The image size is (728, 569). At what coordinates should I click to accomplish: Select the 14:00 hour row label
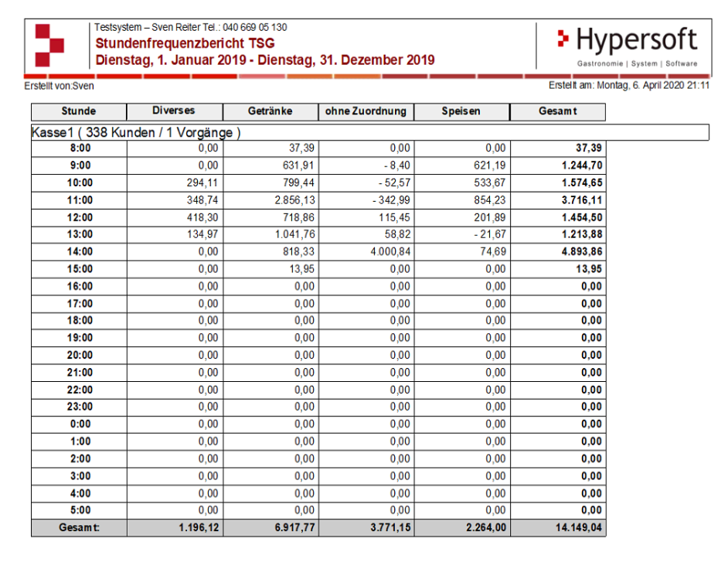point(80,252)
